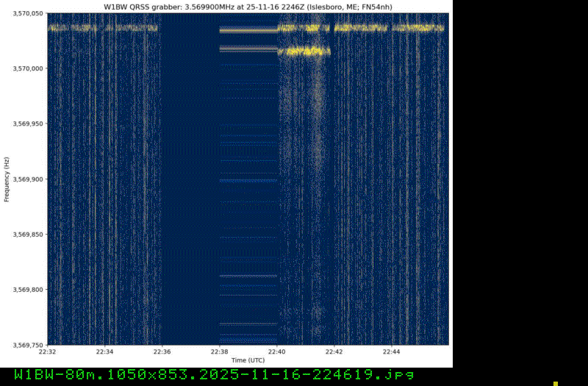Select the 22:38 time tick label
588x386 pixels.
[x=220, y=351]
